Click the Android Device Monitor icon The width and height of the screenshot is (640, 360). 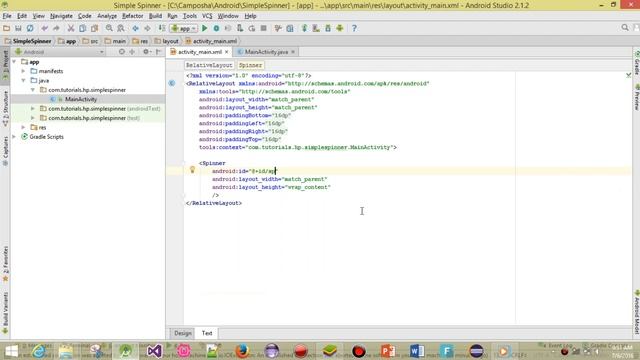340,28
